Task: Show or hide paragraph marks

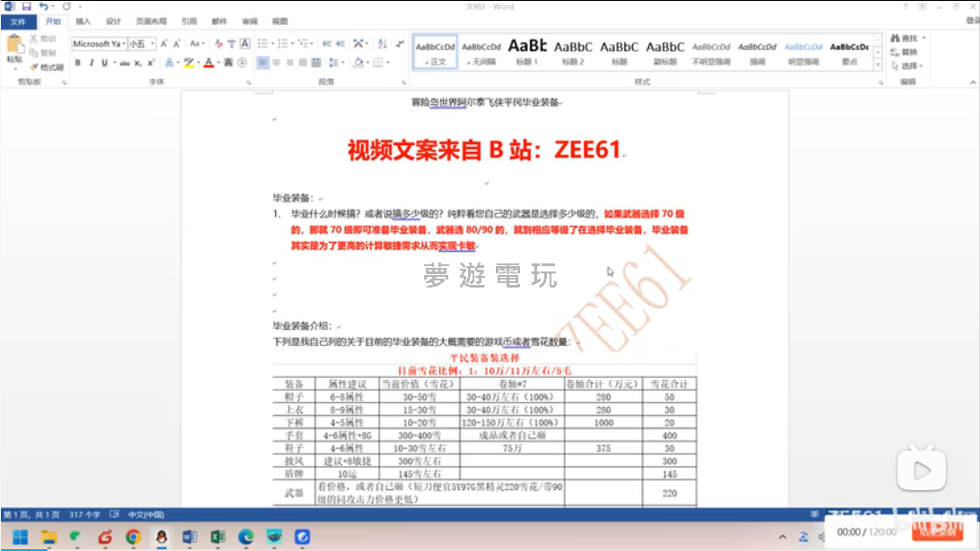Action: [399, 44]
